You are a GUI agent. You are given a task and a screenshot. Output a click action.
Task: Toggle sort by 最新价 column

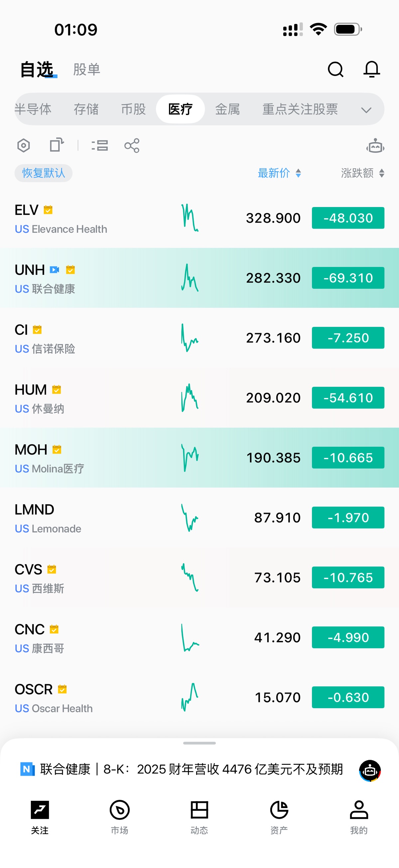pyautogui.click(x=279, y=173)
